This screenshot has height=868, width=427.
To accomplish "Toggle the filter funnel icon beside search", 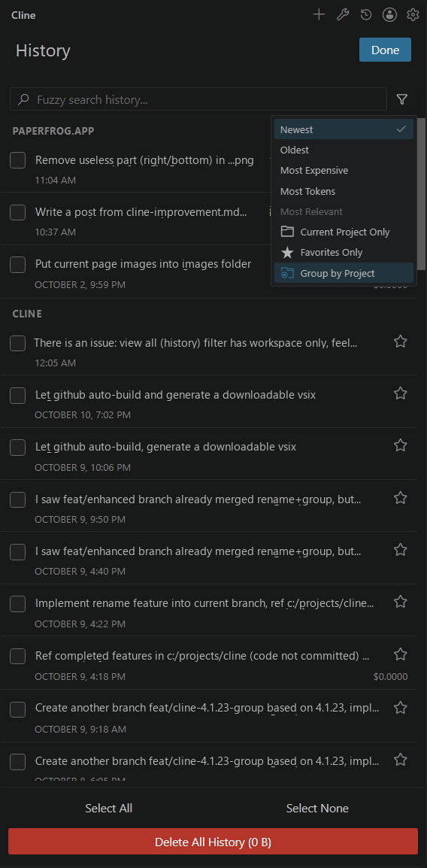I will (402, 99).
